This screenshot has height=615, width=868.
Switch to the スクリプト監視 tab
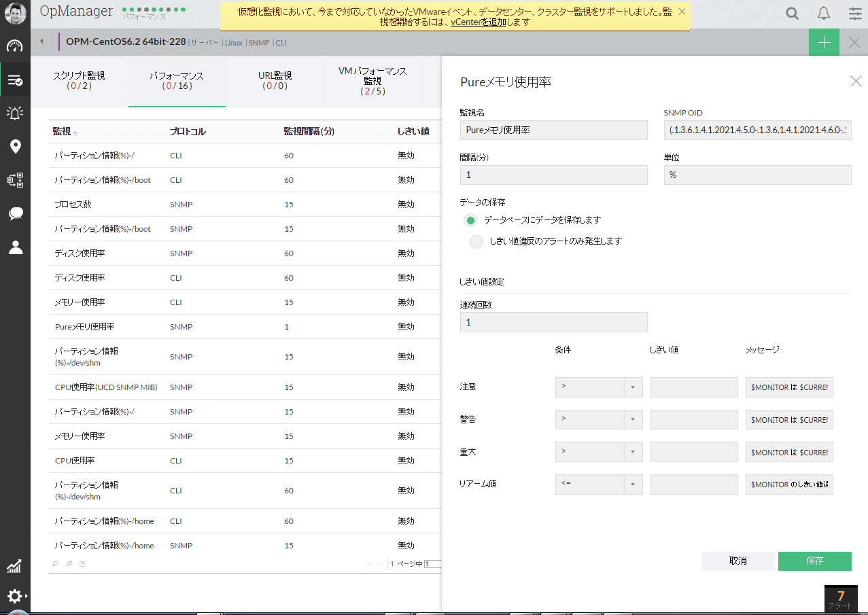click(x=79, y=81)
